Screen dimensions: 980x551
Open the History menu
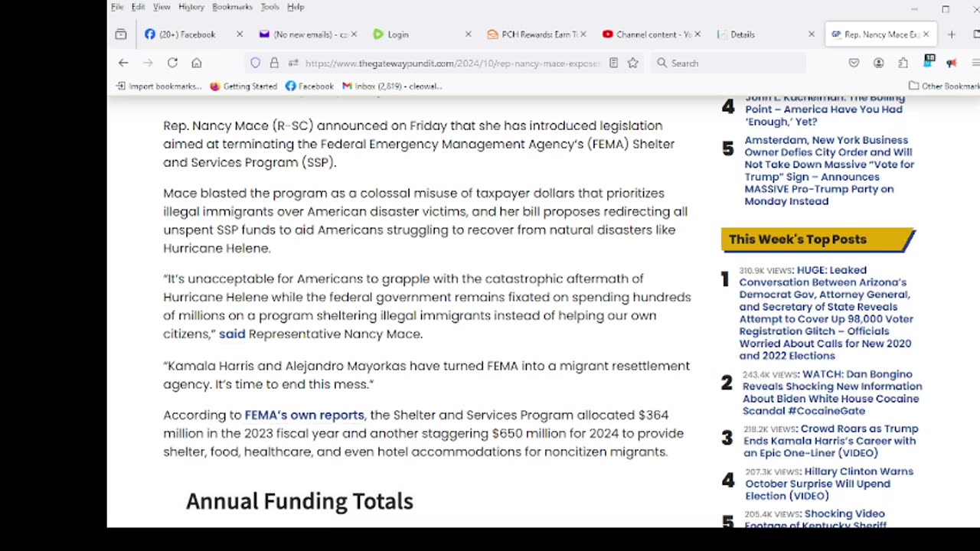(191, 7)
